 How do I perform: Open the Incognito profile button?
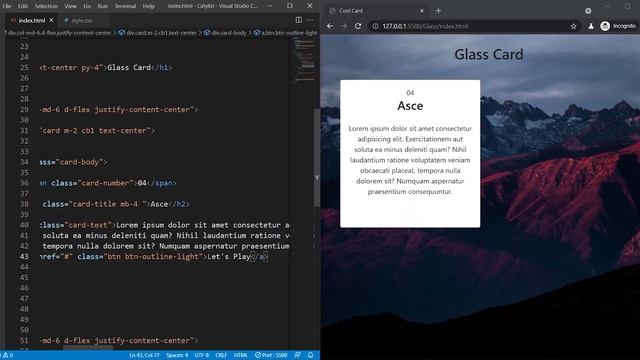click(x=618, y=26)
